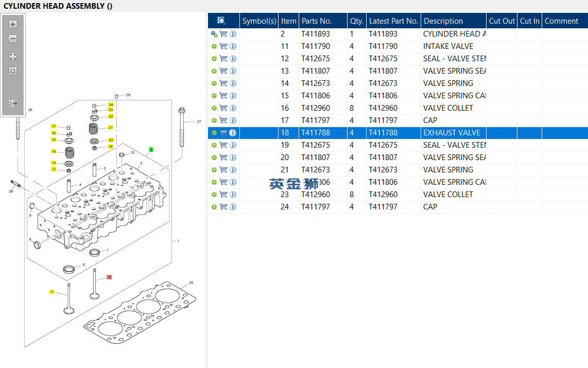Show info for item 16 VALVE COLLET
Image resolution: width=588 pixels, height=368 pixels.
(233, 108)
